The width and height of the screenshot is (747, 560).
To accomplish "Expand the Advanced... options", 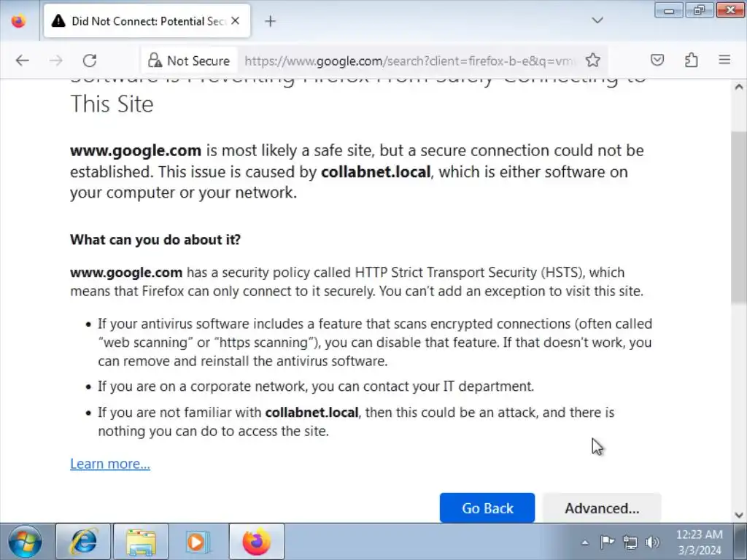I will tap(602, 508).
